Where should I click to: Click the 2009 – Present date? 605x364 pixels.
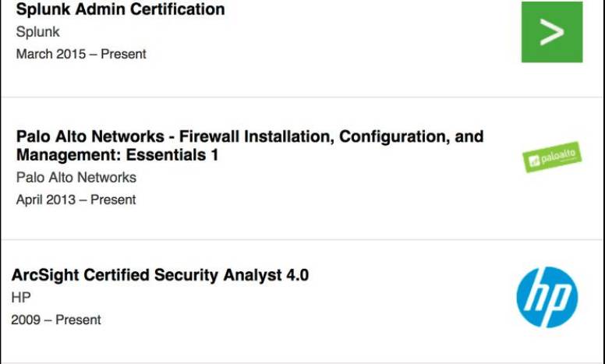point(56,320)
